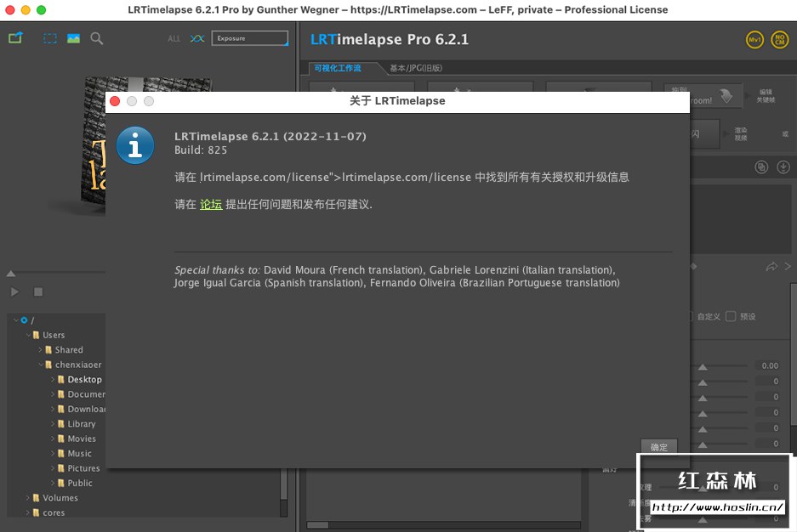Select the Documents folder in tree
Image resolution: width=797 pixels, height=532 pixels.
tap(80, 394)
